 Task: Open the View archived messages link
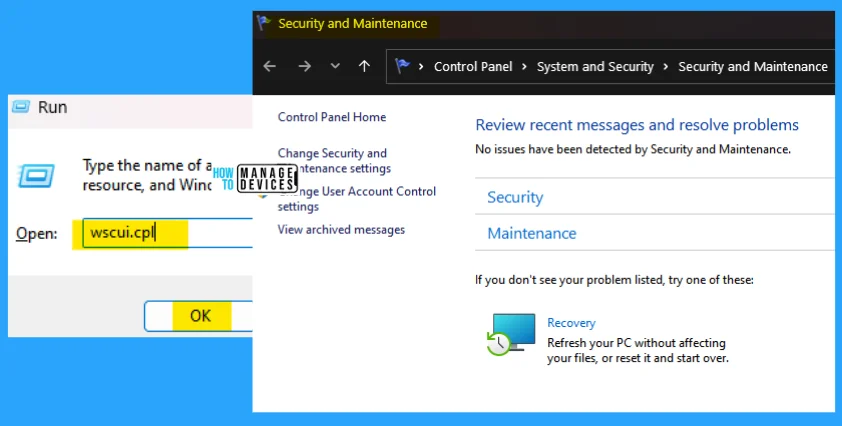[340, 230]
